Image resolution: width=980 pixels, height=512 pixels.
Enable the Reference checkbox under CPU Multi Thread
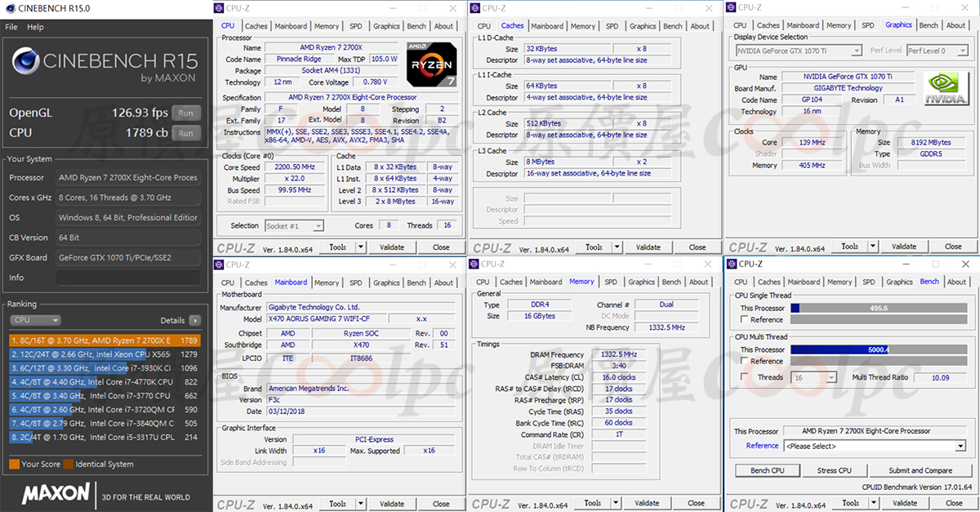744,361
